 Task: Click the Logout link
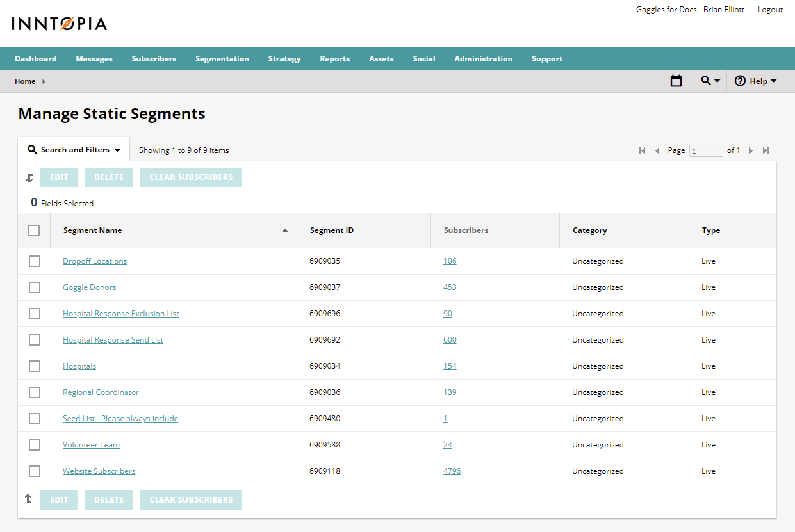pyautogui.click(x=770, y=10)
